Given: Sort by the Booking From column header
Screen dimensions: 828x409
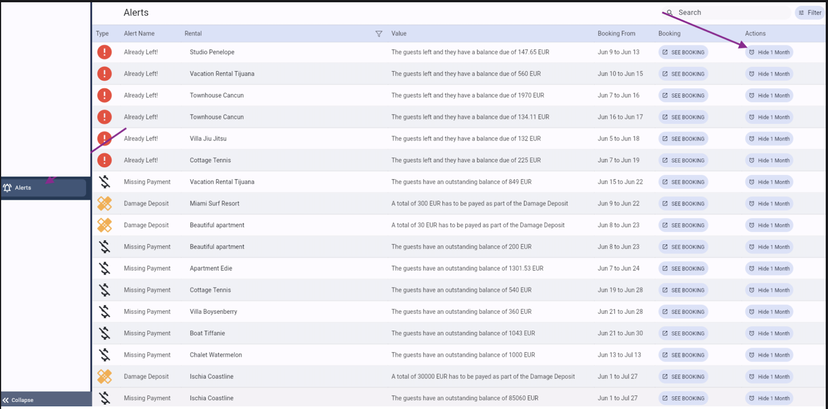Looking at the screenshot, I should coord(616,34).
